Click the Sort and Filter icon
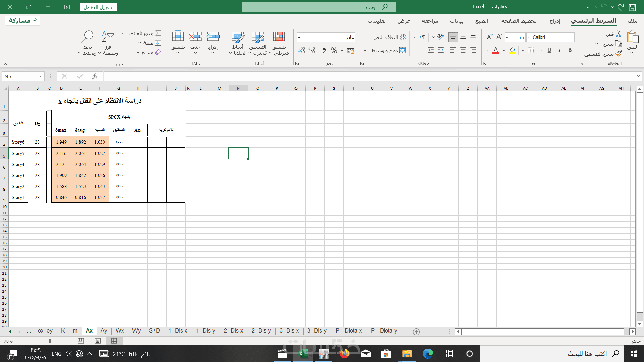This screenshot has width=644, height=362. (108, 37)
